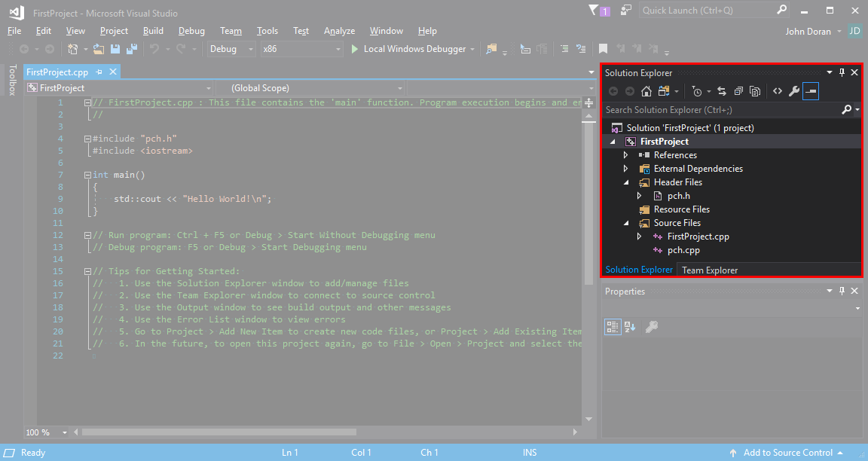Click the New Project toolbar icon
Screen dimensions: 868x461
[72, 49]
